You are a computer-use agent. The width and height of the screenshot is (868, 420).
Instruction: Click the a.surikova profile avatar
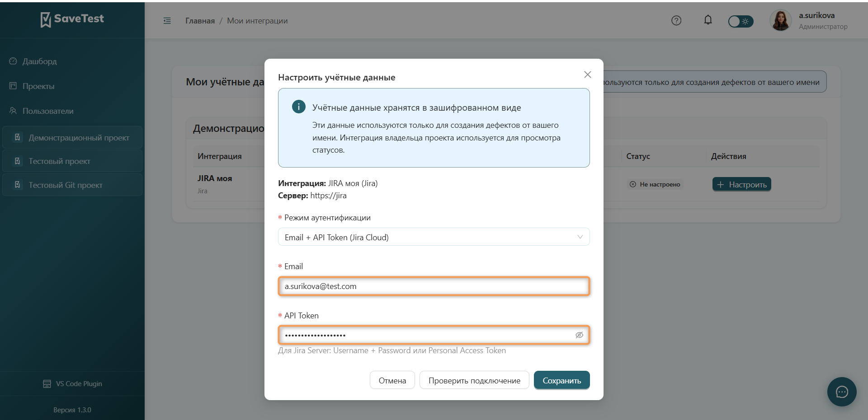pos(781,20)
